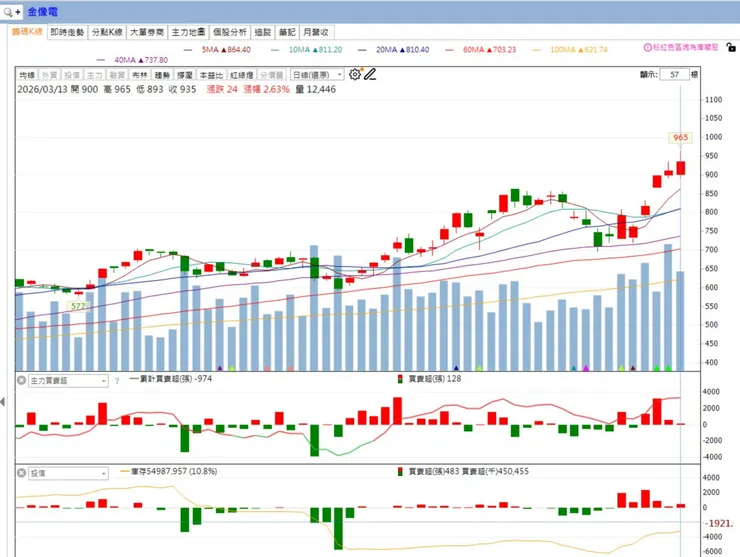The image size is (740, 557).
Task: Click the 粉紅色區塊為庫藏股 note text
Action: (686, 48)
